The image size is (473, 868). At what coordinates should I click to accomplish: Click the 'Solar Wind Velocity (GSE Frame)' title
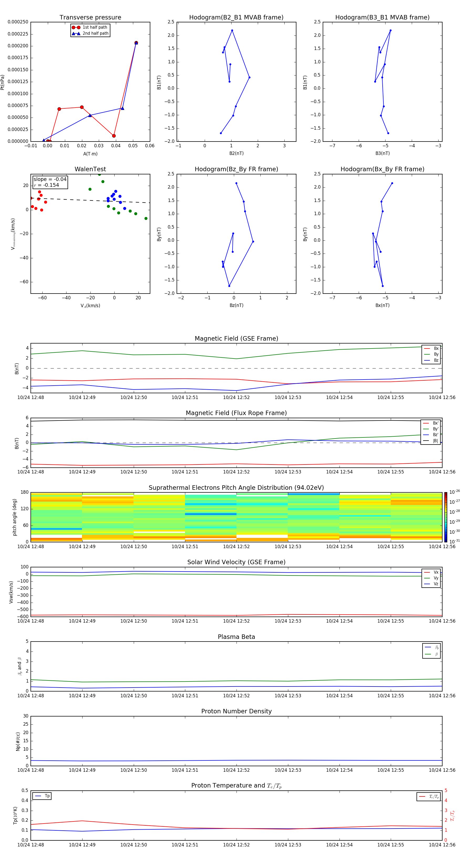click(236, 562)
